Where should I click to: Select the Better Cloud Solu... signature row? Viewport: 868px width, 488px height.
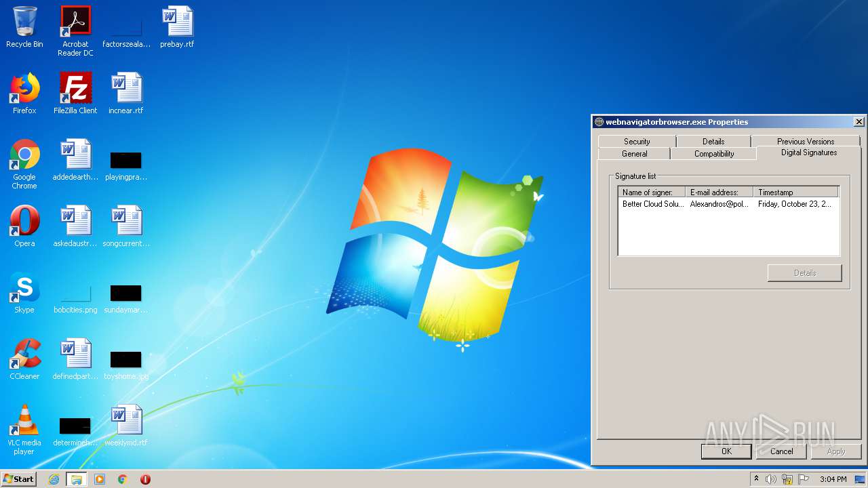pyautogui.click(x=729, y=204)
